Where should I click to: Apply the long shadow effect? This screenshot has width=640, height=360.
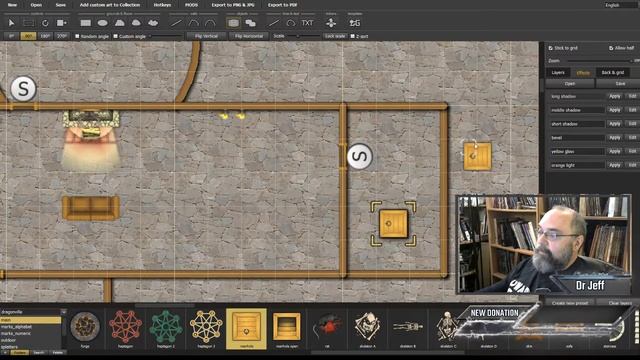[x=615, y=96]
